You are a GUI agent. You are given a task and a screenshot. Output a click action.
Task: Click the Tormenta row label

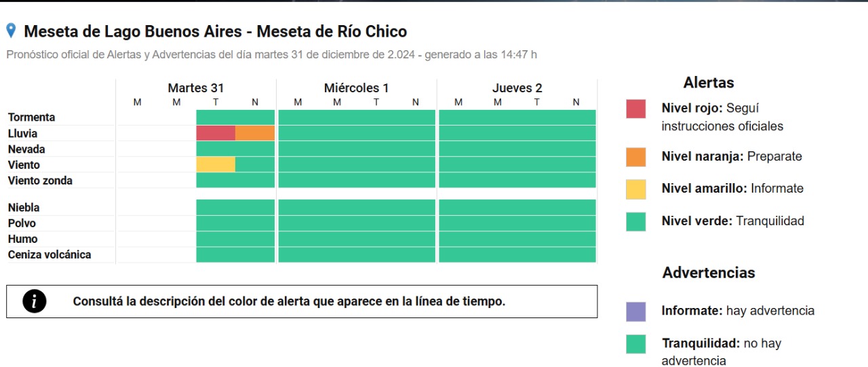32,117
